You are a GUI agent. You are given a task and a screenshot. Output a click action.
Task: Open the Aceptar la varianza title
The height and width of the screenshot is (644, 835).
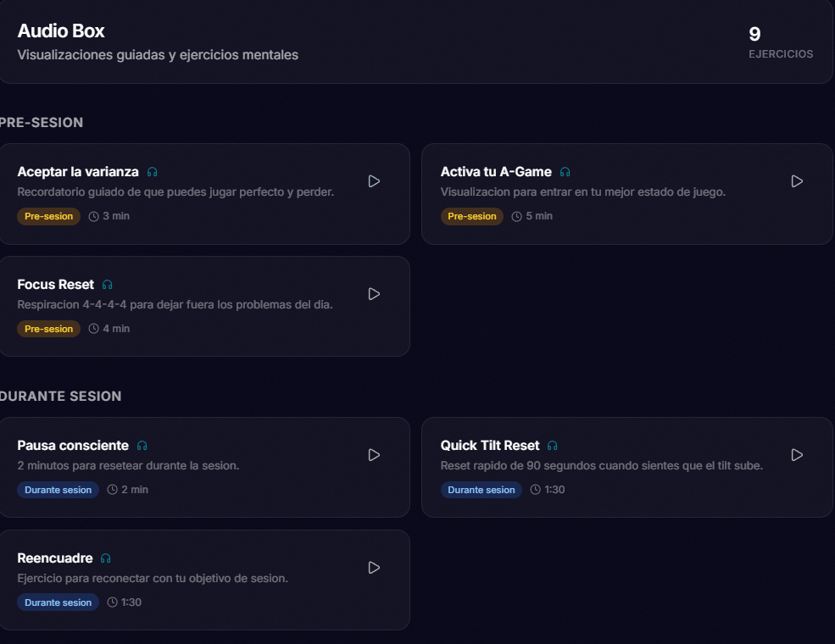point(78,172)
